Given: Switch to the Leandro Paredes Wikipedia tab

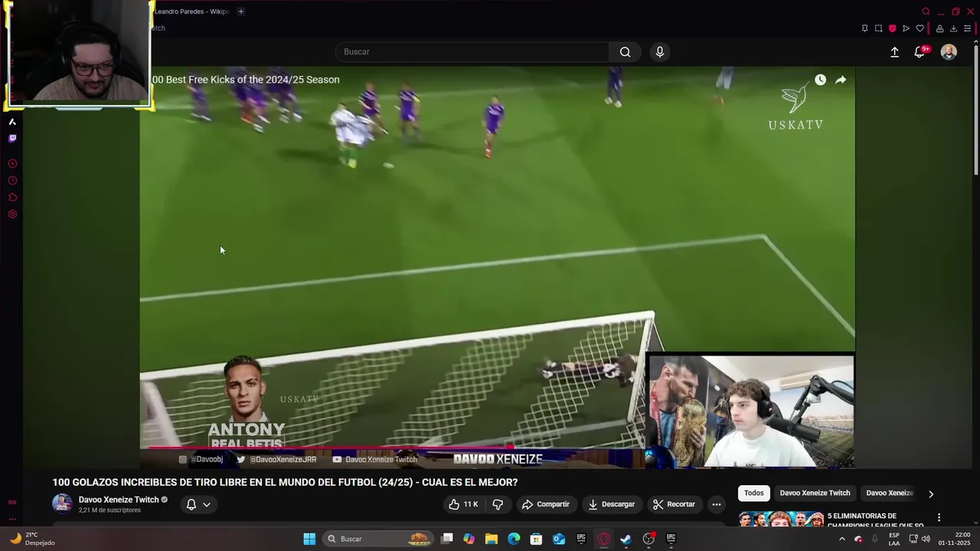Looking at the screenshot, I should pyautogui.click(x=191, y=11).
